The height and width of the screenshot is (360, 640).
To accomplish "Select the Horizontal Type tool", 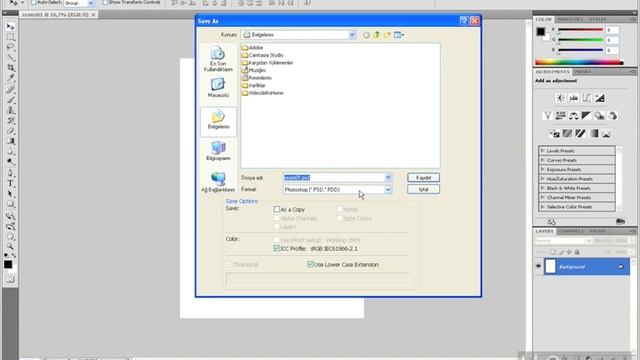I will point(11,183).
